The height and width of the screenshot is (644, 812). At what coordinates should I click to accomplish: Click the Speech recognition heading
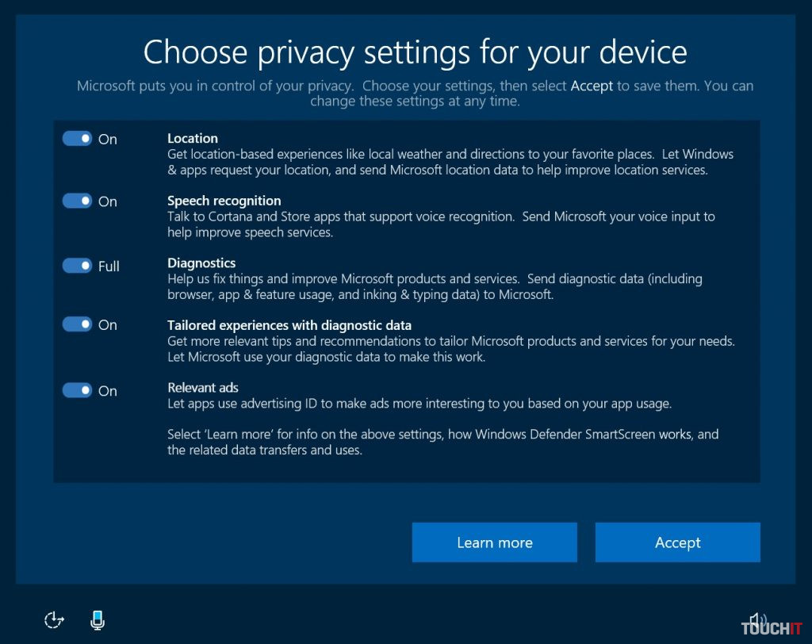click(224, 201)
